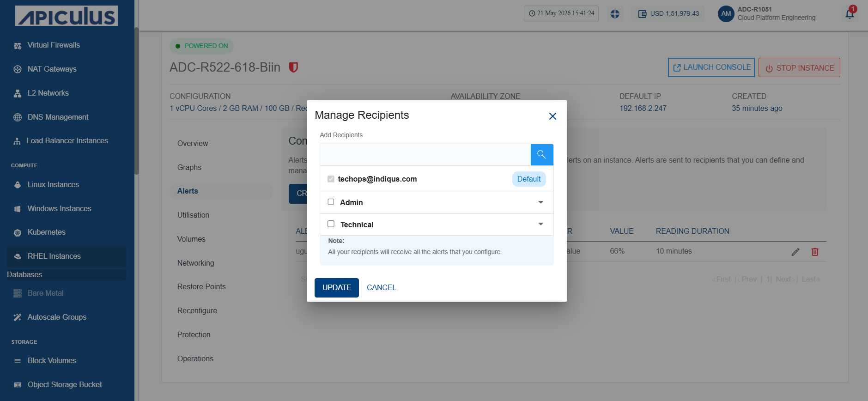This screenshot has width=868, height=401.
Task: Click the Block Volumes icon
Action: [x=18, y=361]
